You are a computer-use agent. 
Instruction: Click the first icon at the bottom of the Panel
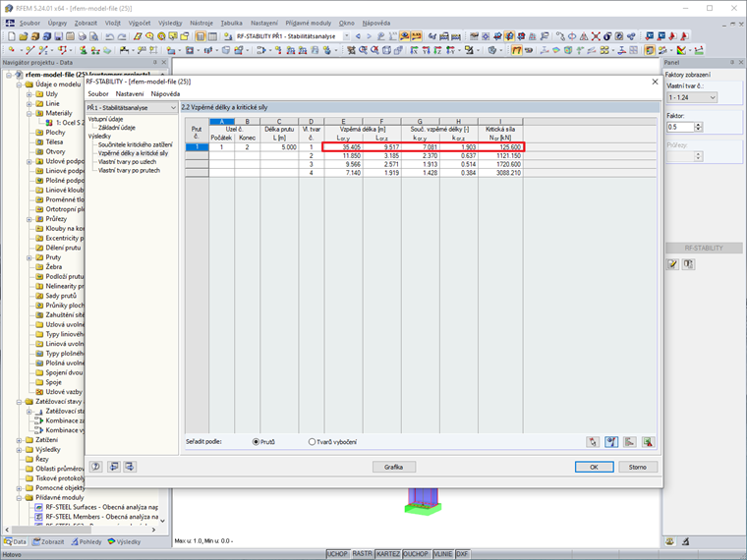(x=670, y=541)
